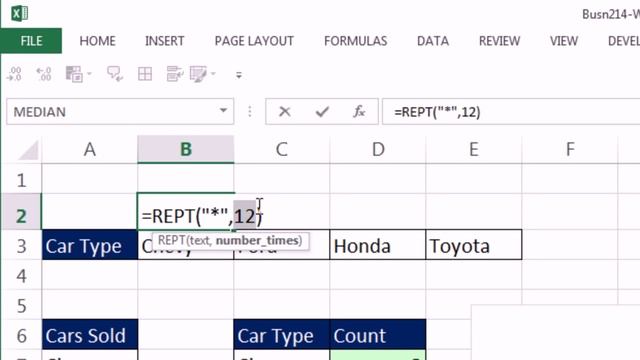Click in the formula bar text

pos(437,112)
